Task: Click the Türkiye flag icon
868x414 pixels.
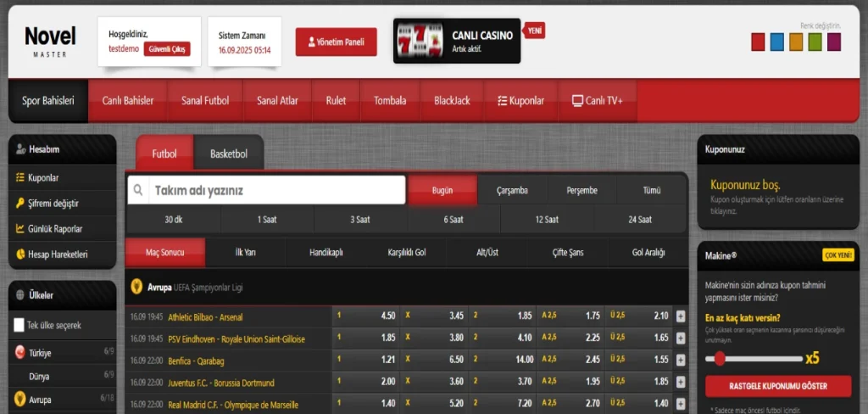Action: tap(20, 352)
